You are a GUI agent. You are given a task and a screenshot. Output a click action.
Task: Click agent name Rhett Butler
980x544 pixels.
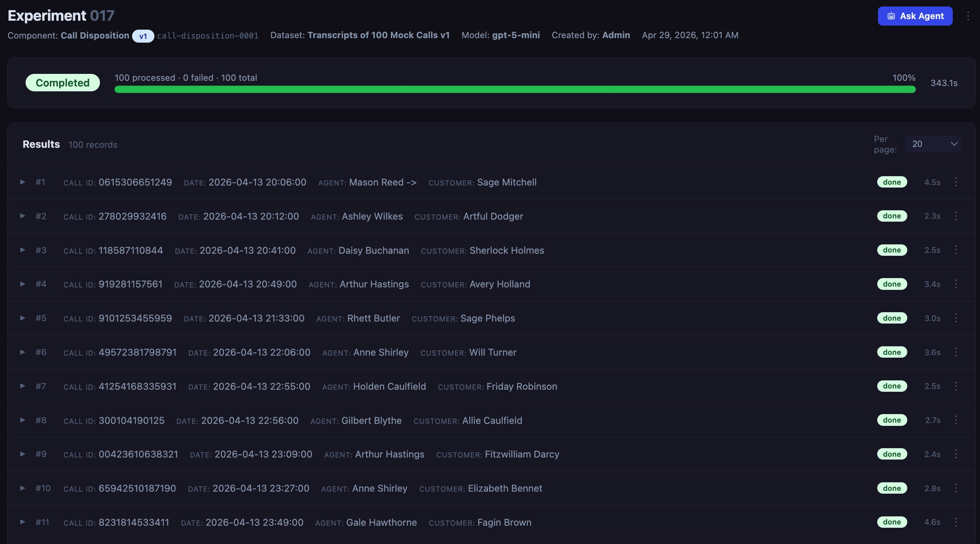tap(373, 318)
